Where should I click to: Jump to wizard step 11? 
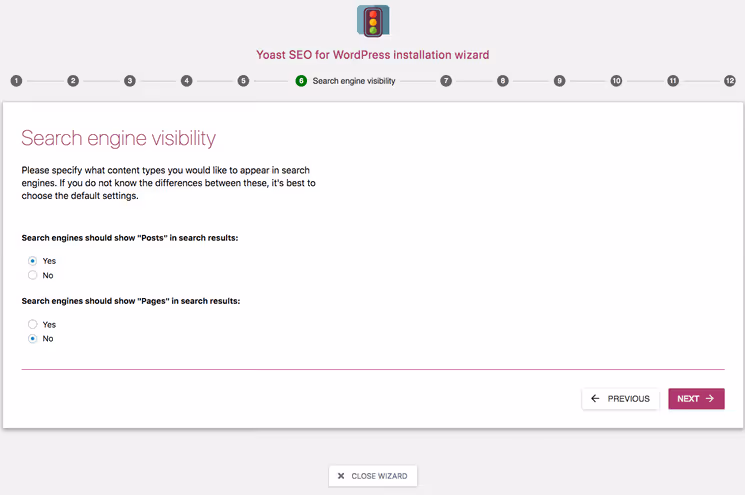coord(673,81)
